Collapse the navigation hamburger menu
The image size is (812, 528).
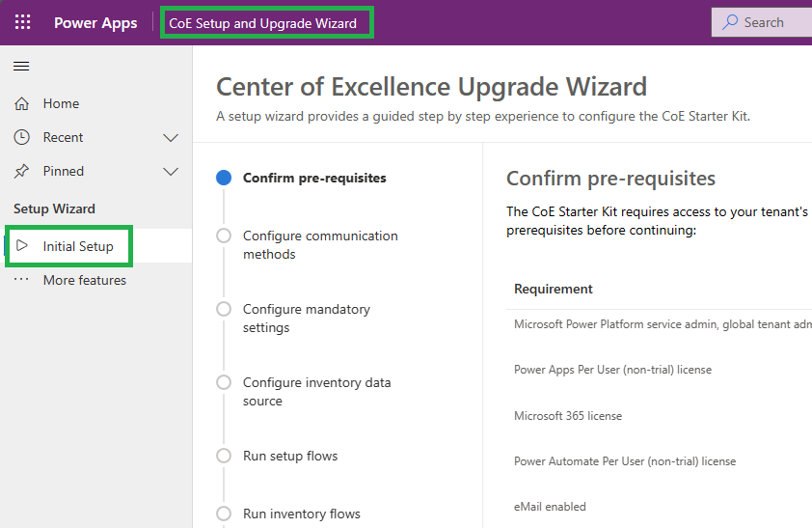point(21,67)
